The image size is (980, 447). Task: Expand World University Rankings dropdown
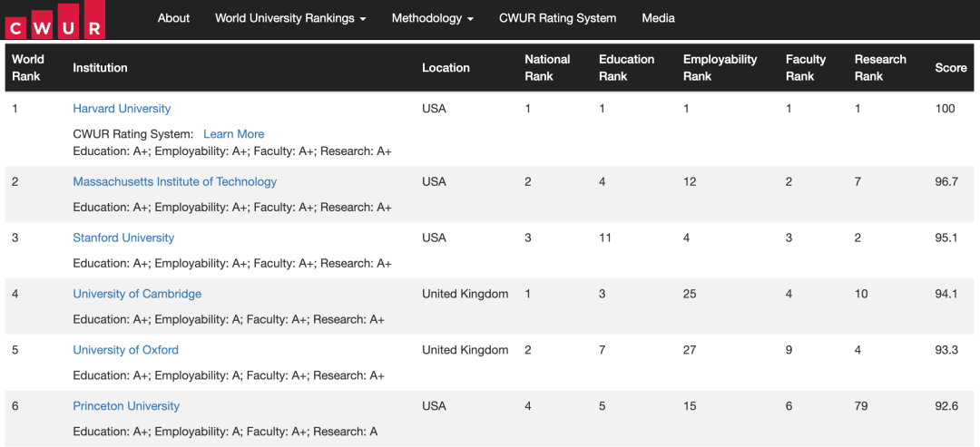tap(290, 18)
